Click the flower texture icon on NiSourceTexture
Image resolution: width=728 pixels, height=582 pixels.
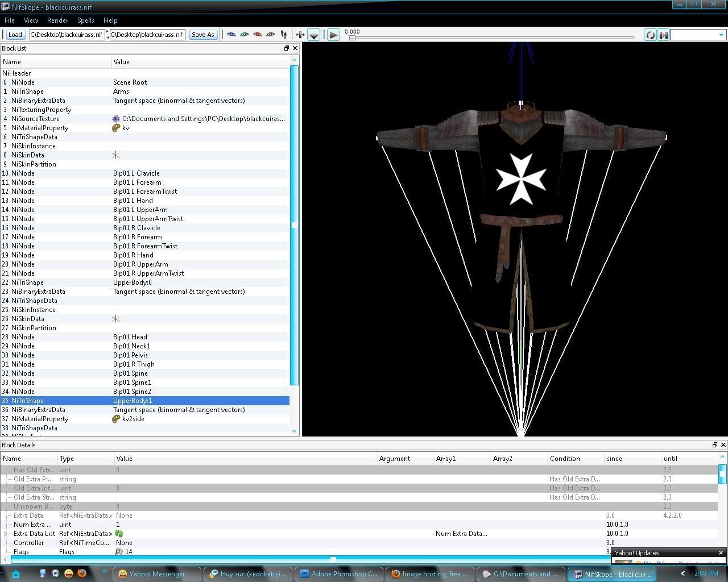(116, 119)
